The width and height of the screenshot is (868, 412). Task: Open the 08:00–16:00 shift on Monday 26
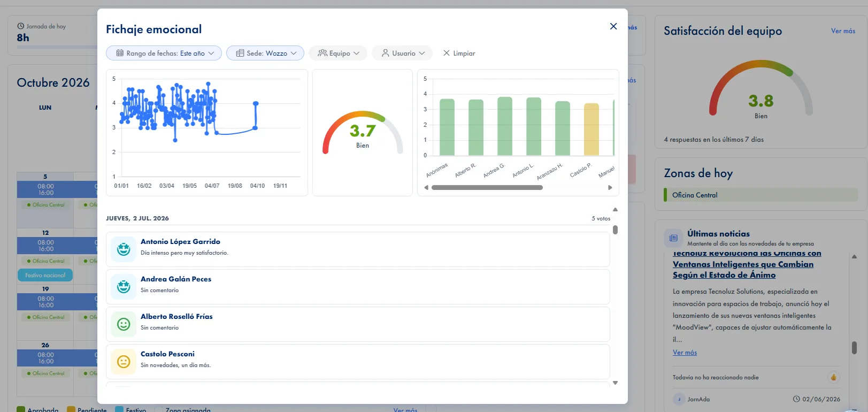pyautogui.click(x=45, y=358)
